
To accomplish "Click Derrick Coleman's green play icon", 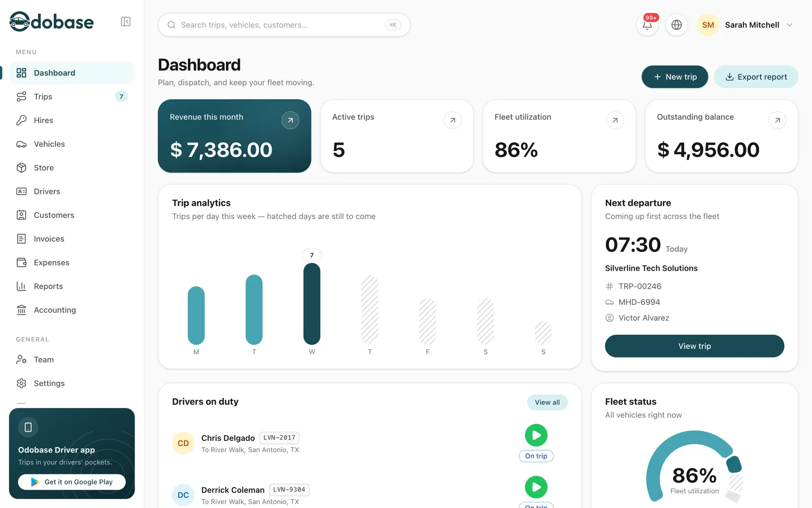I will 536,487.
